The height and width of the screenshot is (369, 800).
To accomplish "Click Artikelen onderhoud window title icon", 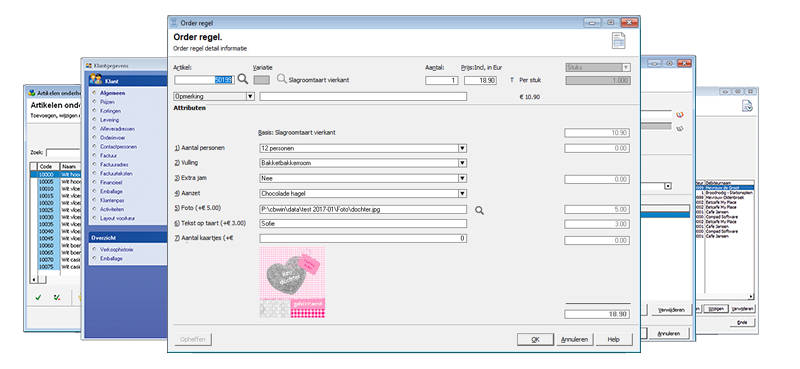I will [32, 93].
